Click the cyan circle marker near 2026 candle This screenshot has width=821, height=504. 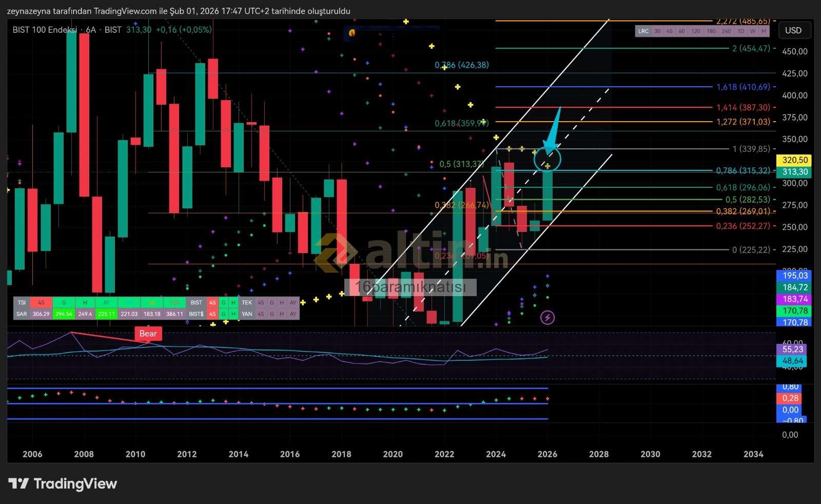click(x=548, y=159)
